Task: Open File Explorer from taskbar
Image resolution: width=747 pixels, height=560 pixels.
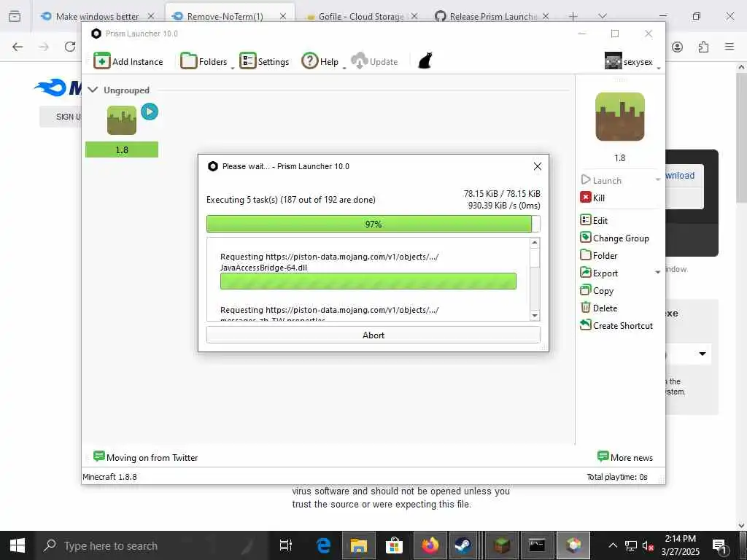Action: [x=359, y=545]
